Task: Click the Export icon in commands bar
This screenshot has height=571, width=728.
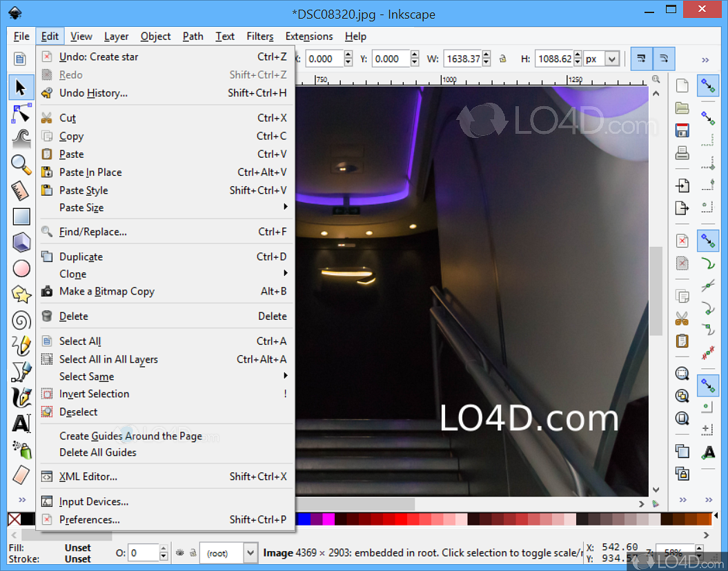Action: (682, 208)
